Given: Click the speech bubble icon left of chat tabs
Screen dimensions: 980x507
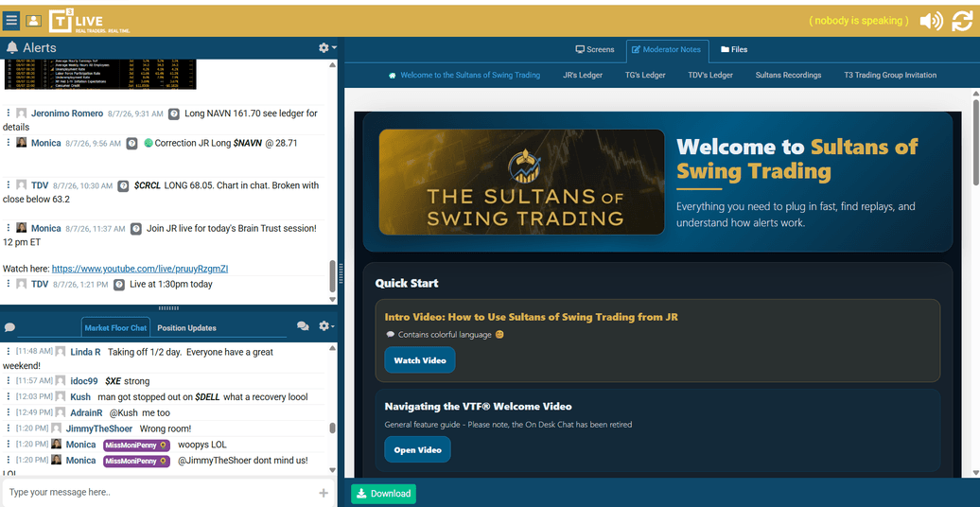Looking at the screenshot, I should 9,327.
